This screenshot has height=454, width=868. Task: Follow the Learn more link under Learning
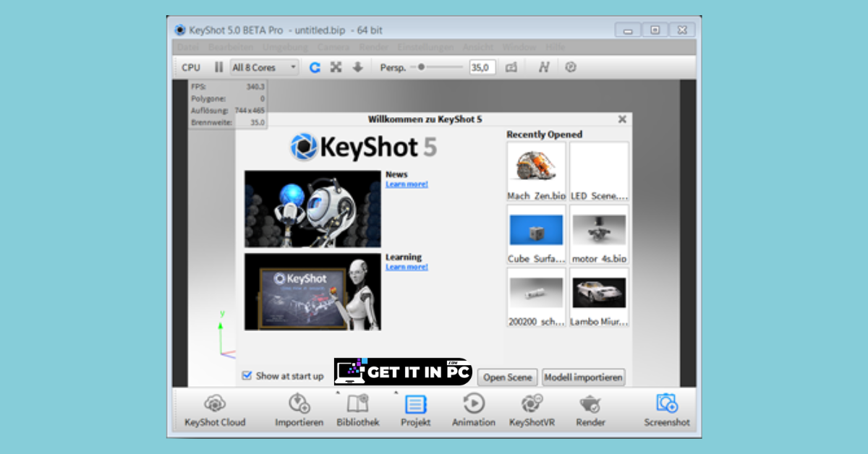[x=407, y=267]
